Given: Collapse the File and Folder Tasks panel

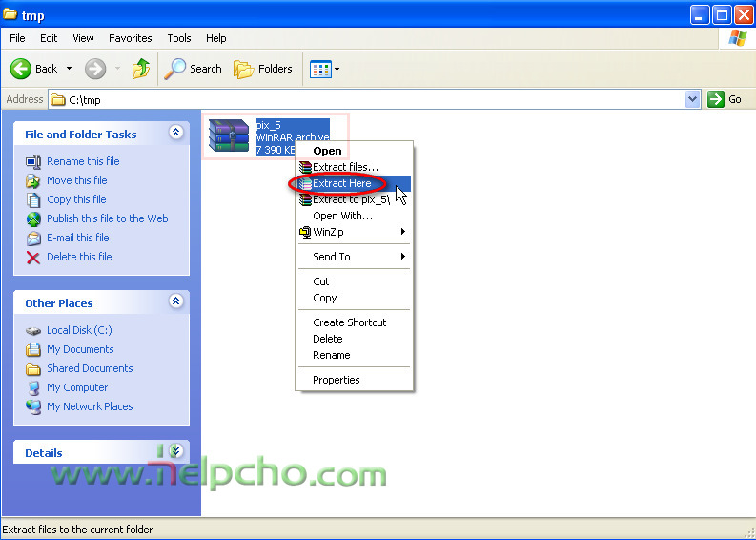Looking at the screenshot, I should tap(176, 133).
